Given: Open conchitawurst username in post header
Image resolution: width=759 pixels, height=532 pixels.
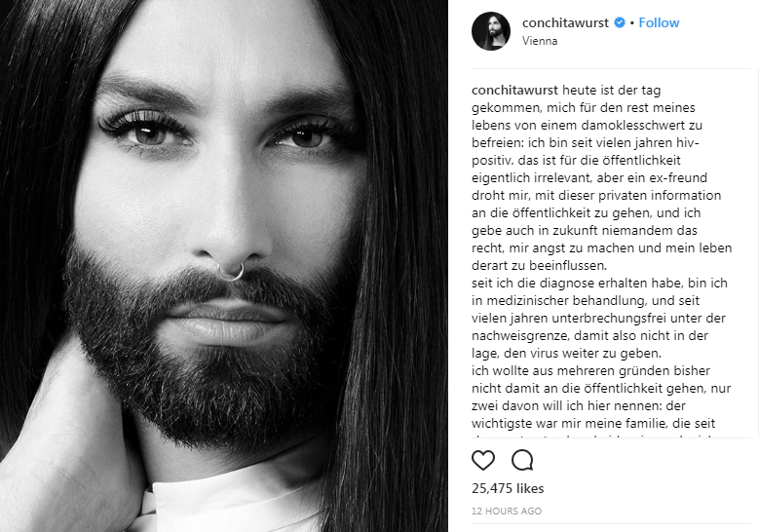Looking at the screenshot, I should [x=565, y=22].
